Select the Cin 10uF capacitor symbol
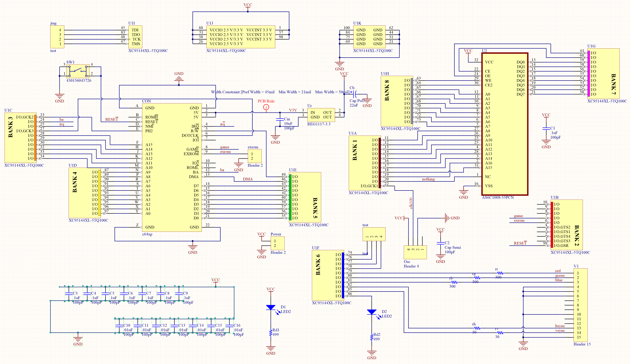This screenshot has width=630, height=364. click(280, 120)
